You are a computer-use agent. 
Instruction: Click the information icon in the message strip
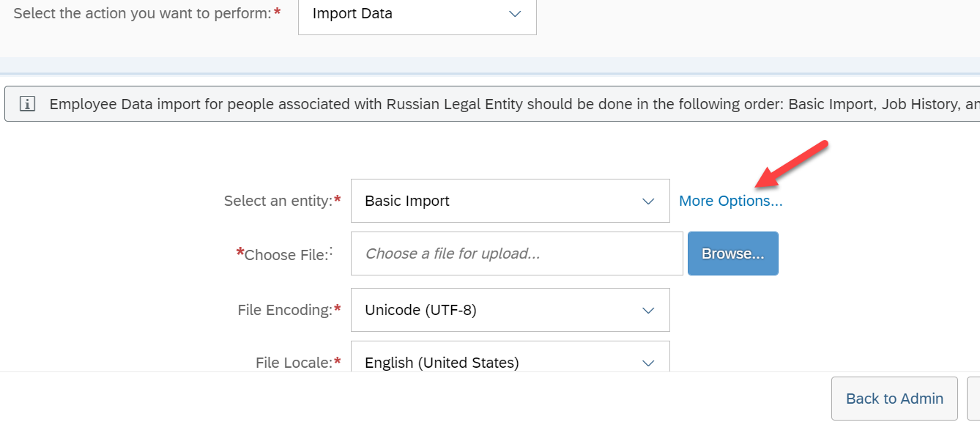pyautogui.click(x=27, y=104)
